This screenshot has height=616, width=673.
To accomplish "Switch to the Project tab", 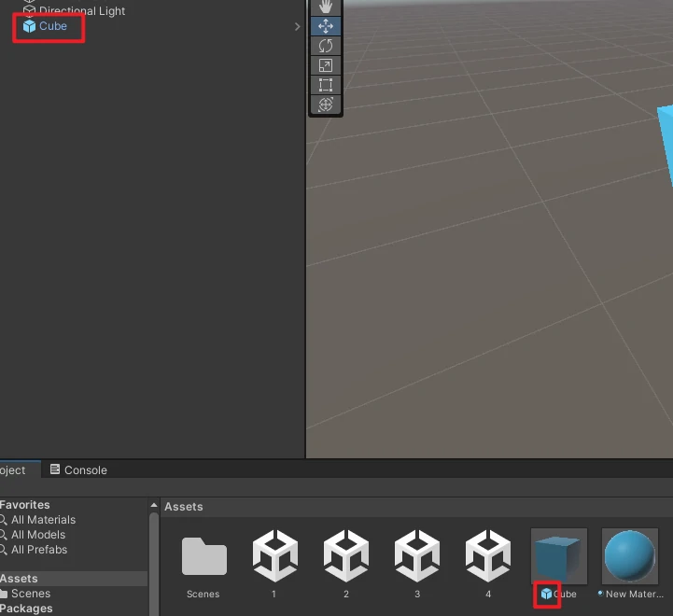I will 13,470.
